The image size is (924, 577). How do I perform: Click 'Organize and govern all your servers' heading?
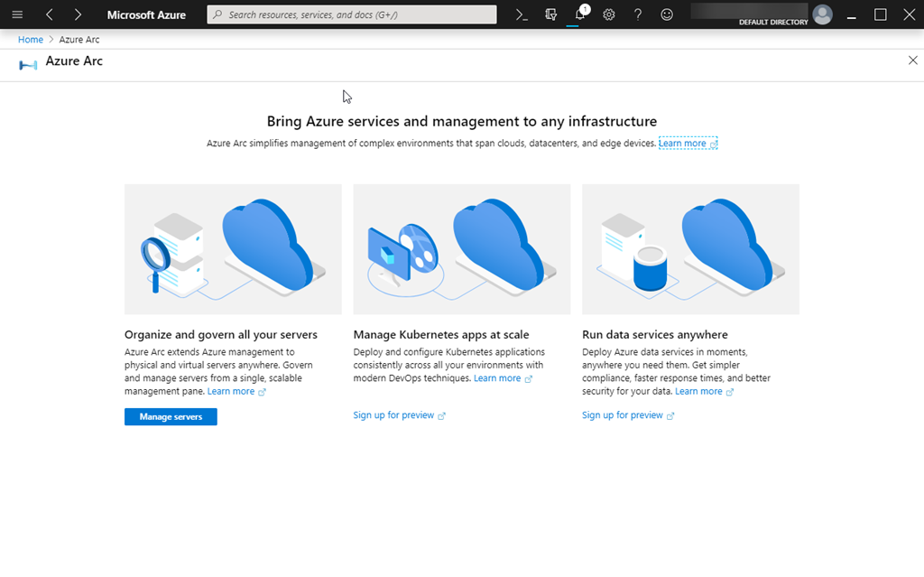221,334
